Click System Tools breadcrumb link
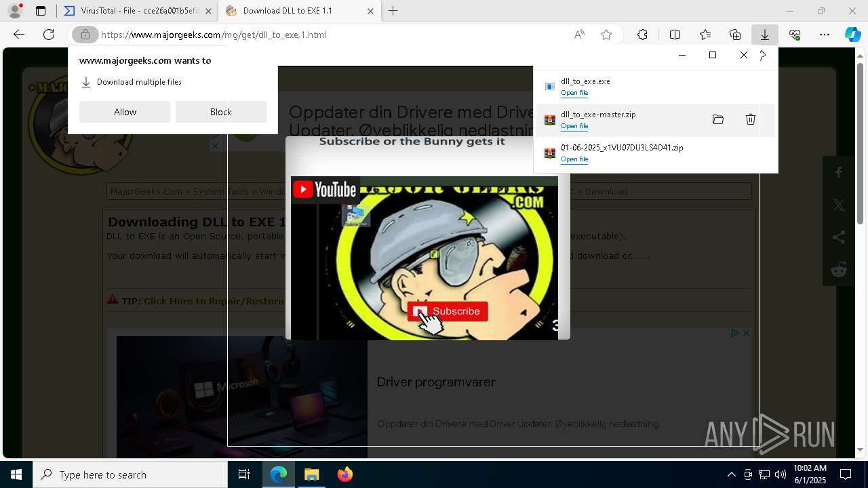868x488 pixels. point(221,191)
